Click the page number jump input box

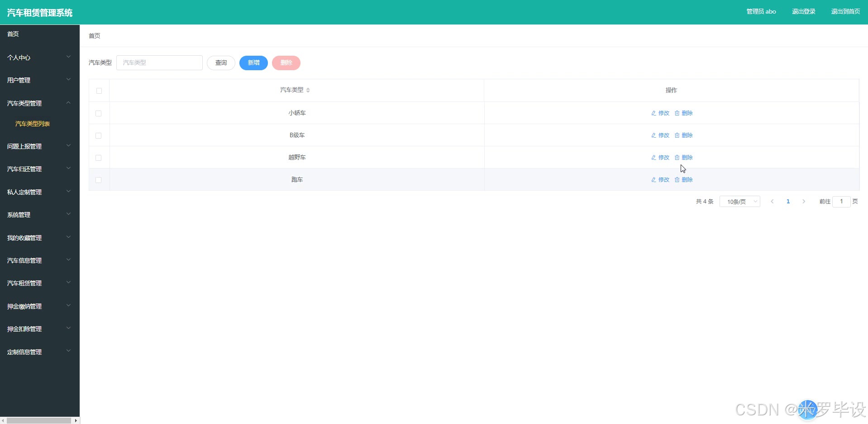[841, 202]
